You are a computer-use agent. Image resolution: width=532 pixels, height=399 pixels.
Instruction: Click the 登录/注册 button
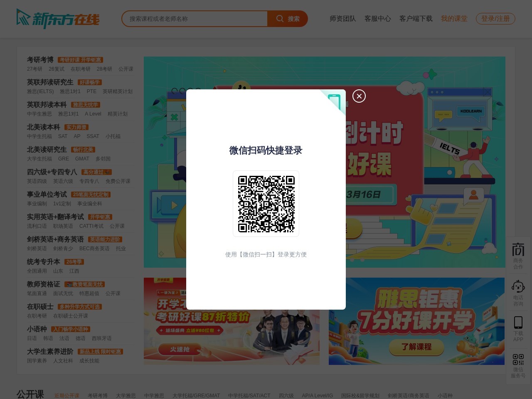[x=495, y=19]
